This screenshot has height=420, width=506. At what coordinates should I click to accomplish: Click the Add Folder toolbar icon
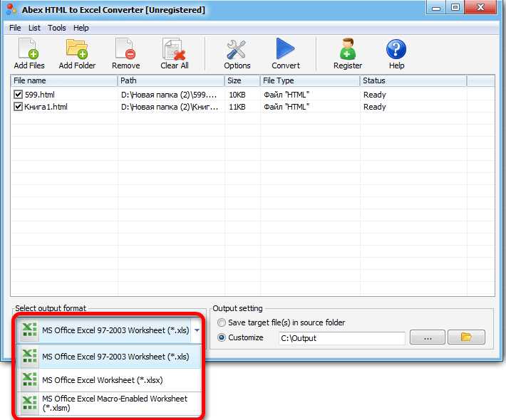(x=77, y=48)
